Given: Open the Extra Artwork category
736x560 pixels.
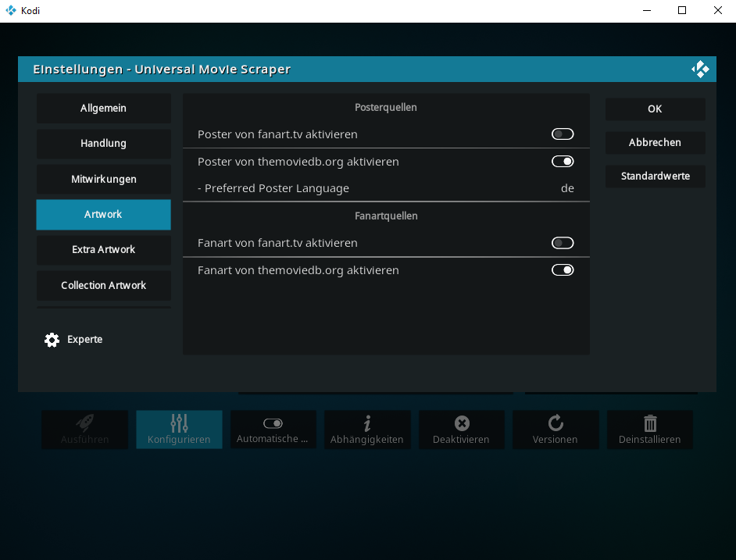Looking at the screenshot, I should pyautogui.click(x=104, y=250).
